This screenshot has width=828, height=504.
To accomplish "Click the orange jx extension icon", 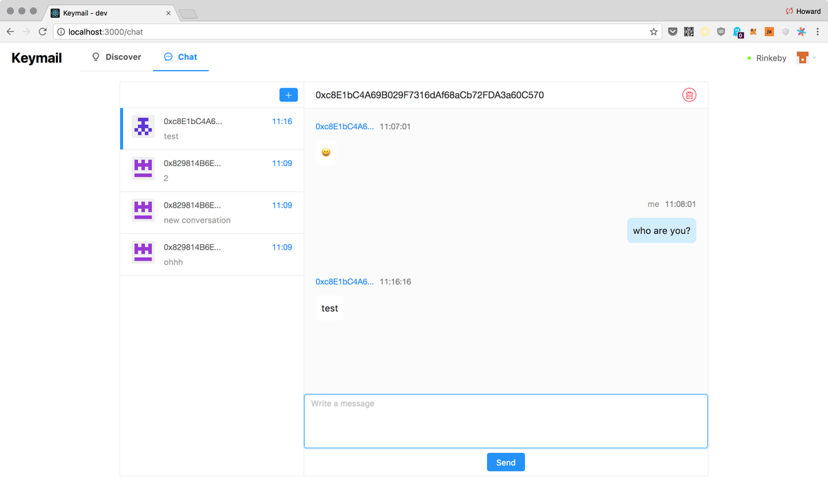I will (769, 32).
